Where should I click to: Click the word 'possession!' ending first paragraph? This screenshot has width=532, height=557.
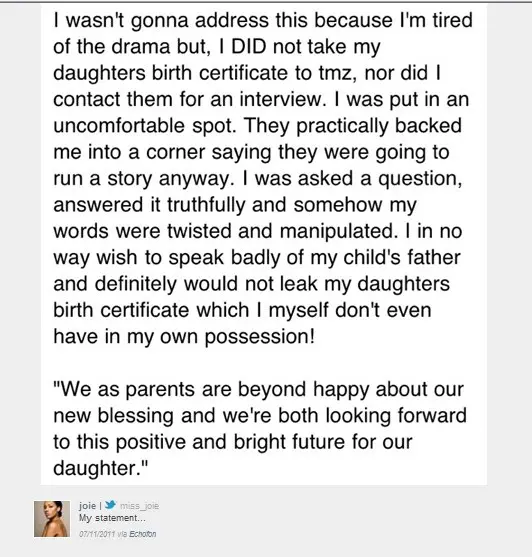(x=260, y=337)
